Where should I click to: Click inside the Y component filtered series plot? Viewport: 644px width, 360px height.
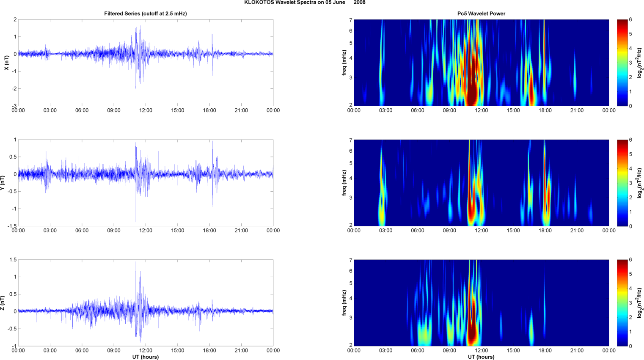point(146,183)
